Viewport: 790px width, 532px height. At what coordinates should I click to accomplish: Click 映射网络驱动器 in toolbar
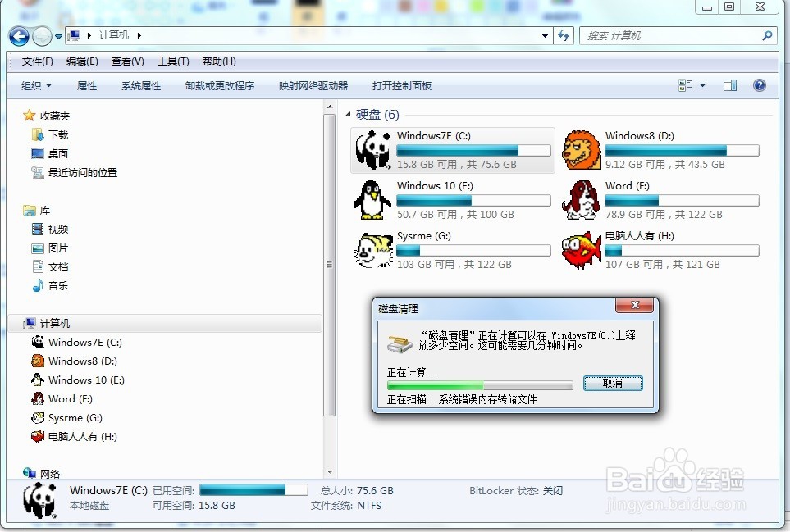313,85
